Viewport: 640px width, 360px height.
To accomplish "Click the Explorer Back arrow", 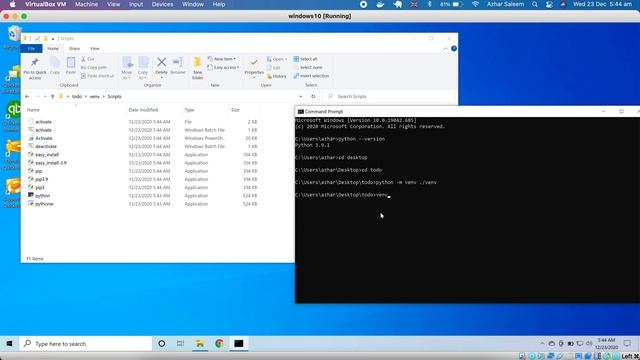I will pos(27,97).
